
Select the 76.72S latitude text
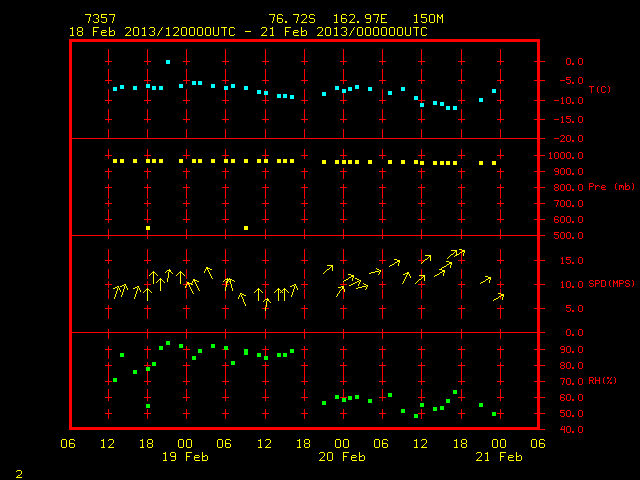292,19
